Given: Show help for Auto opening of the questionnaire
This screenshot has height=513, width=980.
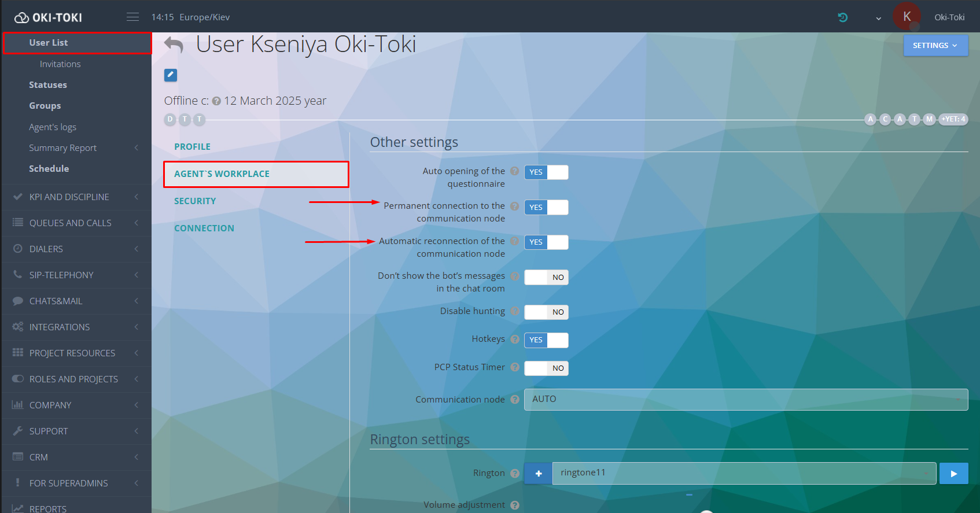Looking at the screenshot, I should pyautogui.click(x=515, y=171).
